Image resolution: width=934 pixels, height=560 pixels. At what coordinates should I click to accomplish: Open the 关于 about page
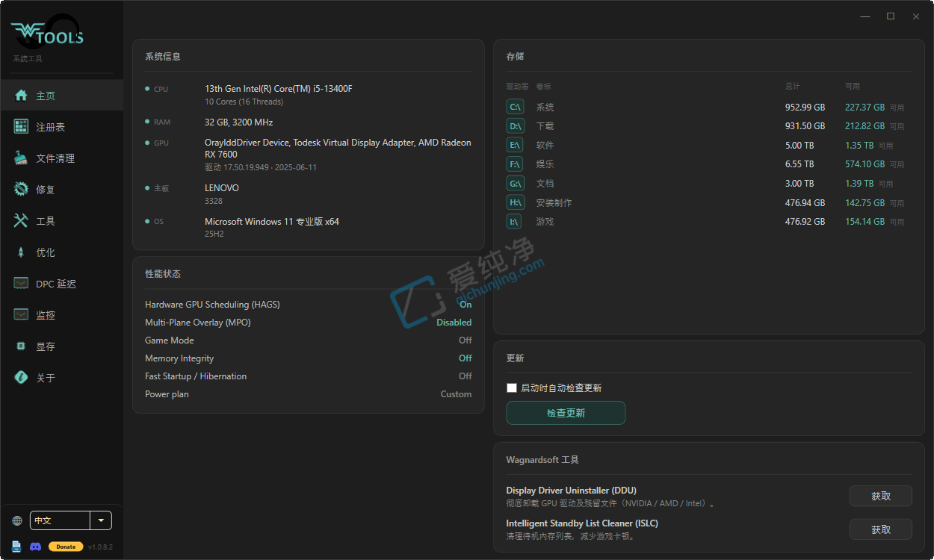click(61, 378)
